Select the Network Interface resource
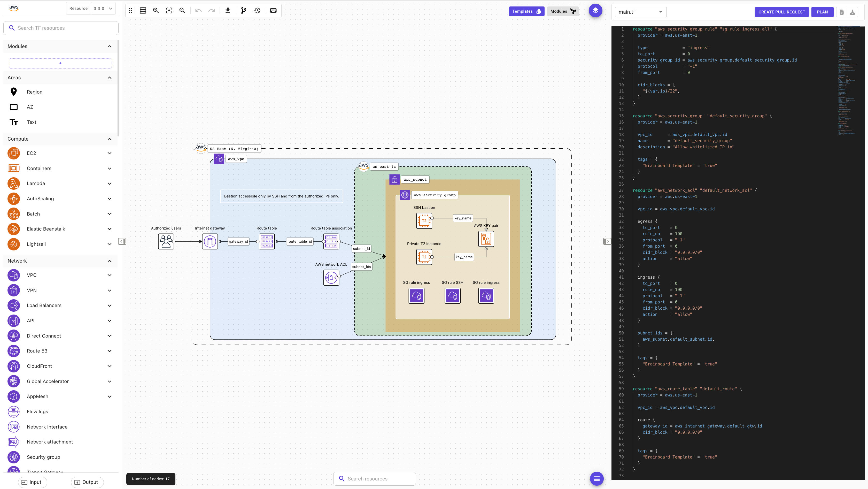Viewport: 868px width, 489px height. click(61, 427)
